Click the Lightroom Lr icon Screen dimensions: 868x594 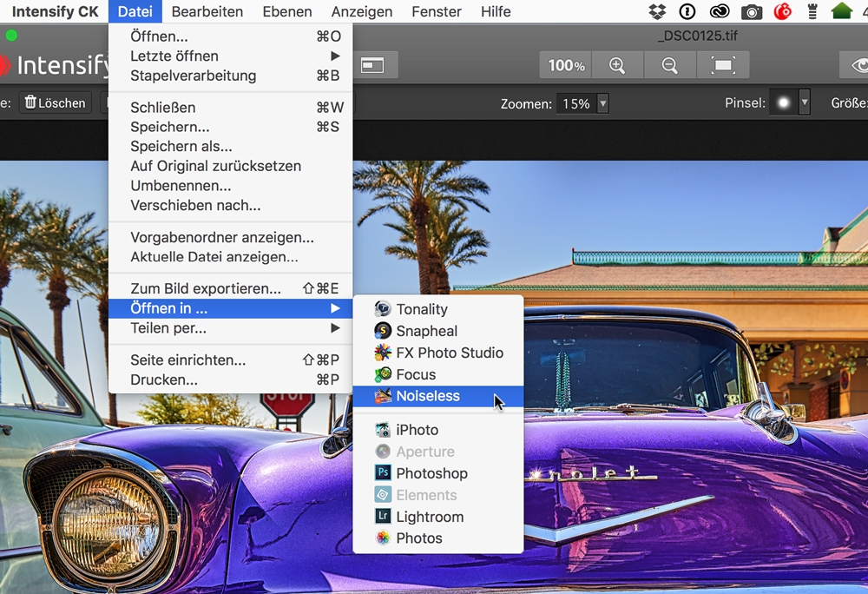pyautogui.click(x=383, y=517)
